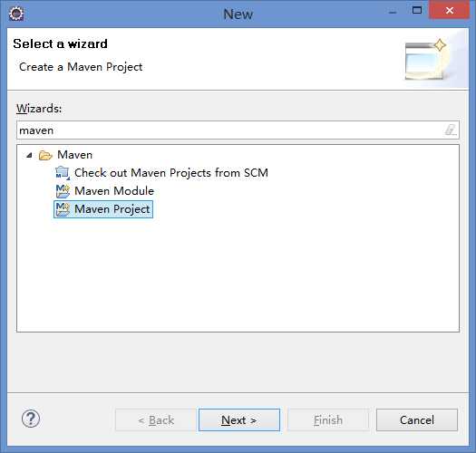Select Check out Maven Projects from SCM
This screenshot has width=476, height=453.
(171, 173)
